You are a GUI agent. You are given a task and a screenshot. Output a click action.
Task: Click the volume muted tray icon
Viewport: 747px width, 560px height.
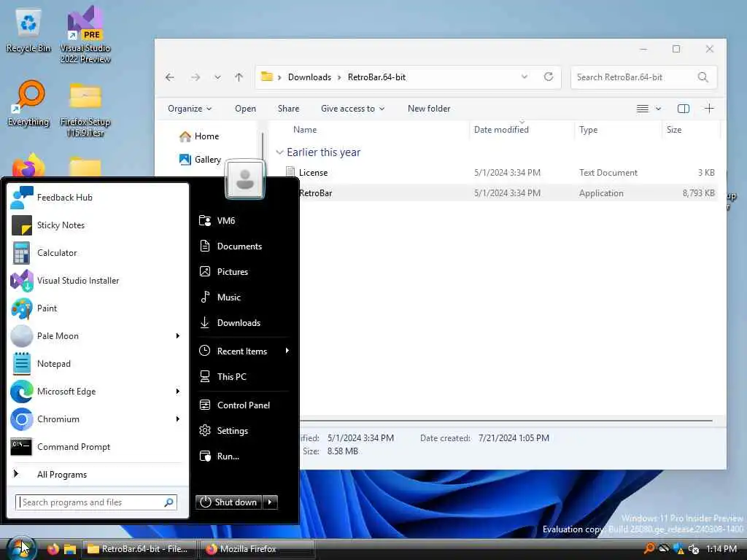(694, 549)
